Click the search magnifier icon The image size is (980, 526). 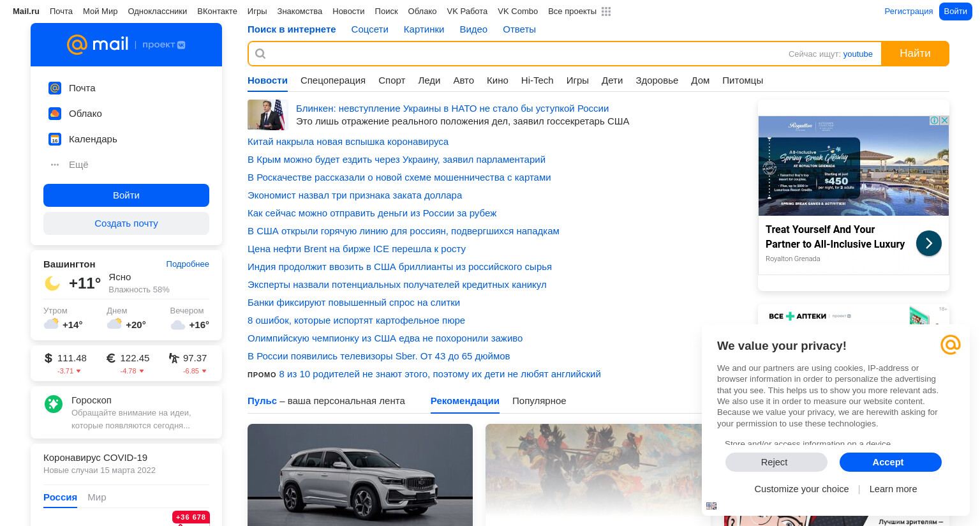click(260, 54)
